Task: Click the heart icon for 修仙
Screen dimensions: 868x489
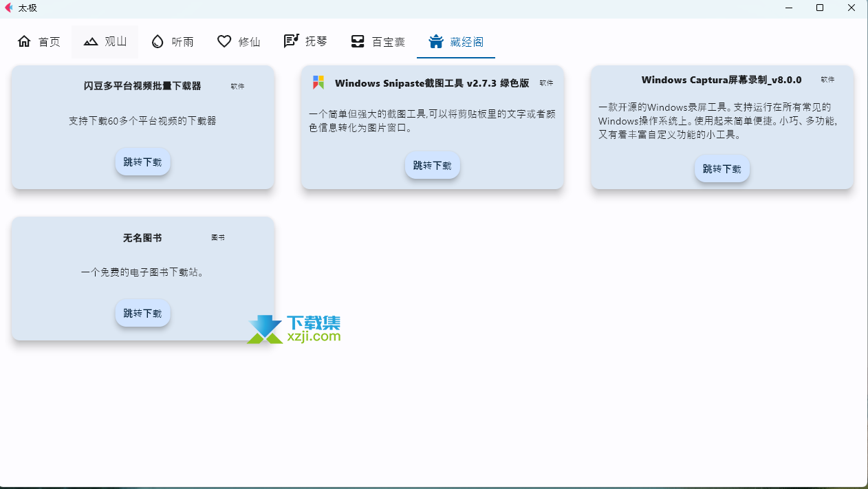Action: pos(224,41)
